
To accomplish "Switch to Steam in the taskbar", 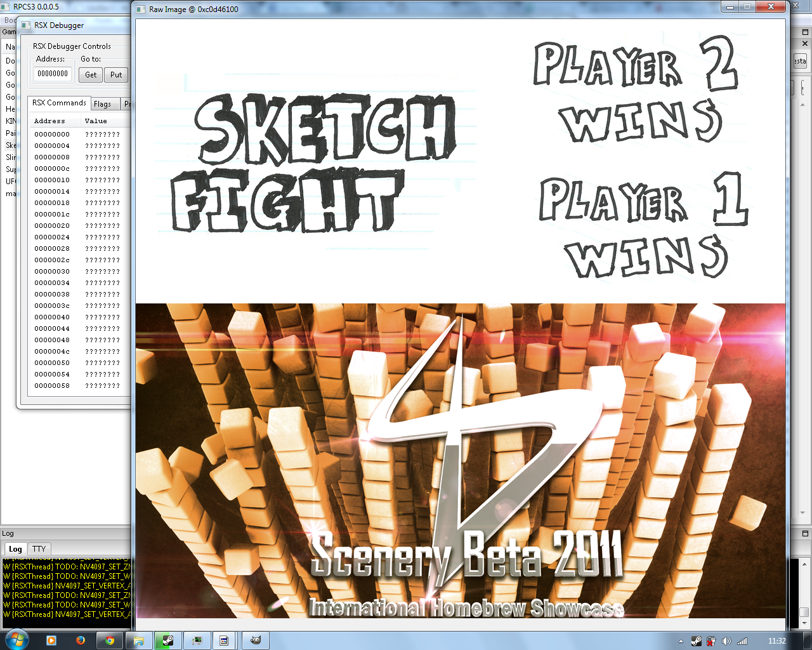I will 168,640.
